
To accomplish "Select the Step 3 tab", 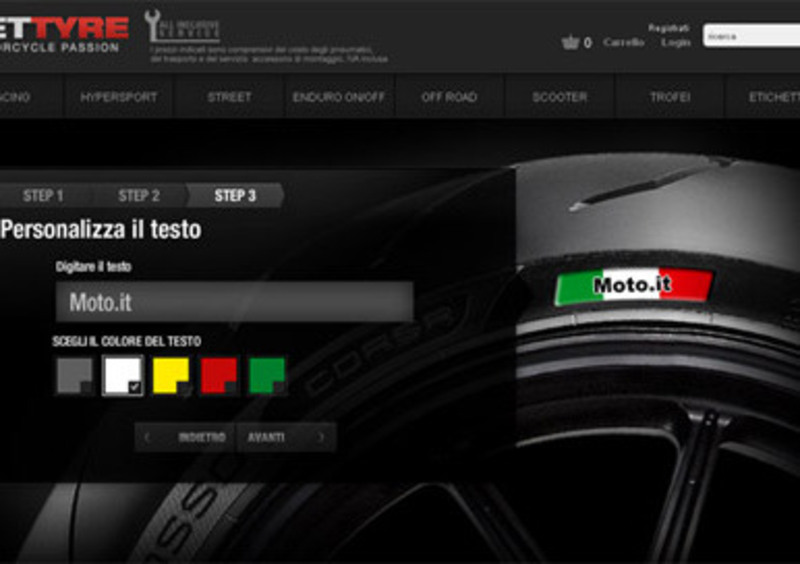I will coord(235,195).
